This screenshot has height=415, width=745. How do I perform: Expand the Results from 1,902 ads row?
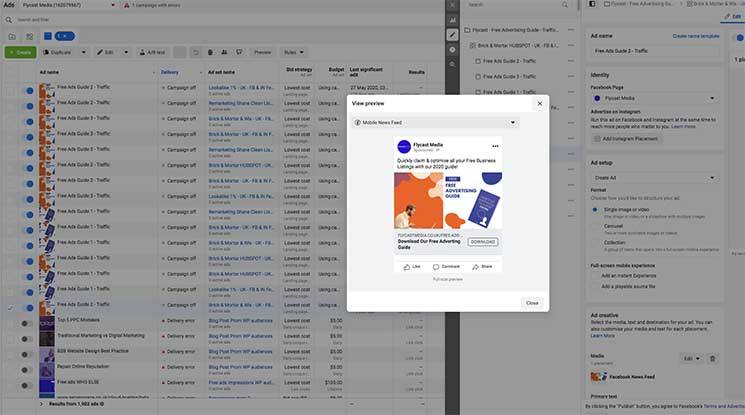click(x=41, y=404)
